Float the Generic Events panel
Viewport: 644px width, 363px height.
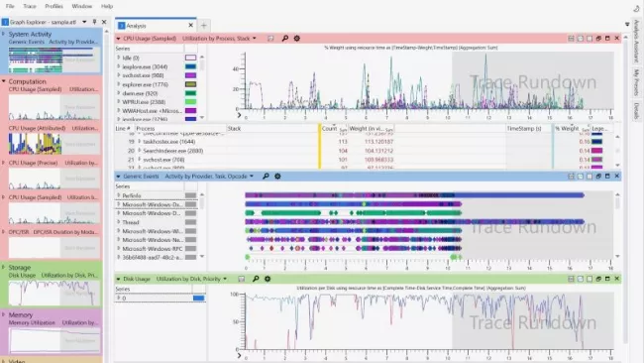coord(598,177)
